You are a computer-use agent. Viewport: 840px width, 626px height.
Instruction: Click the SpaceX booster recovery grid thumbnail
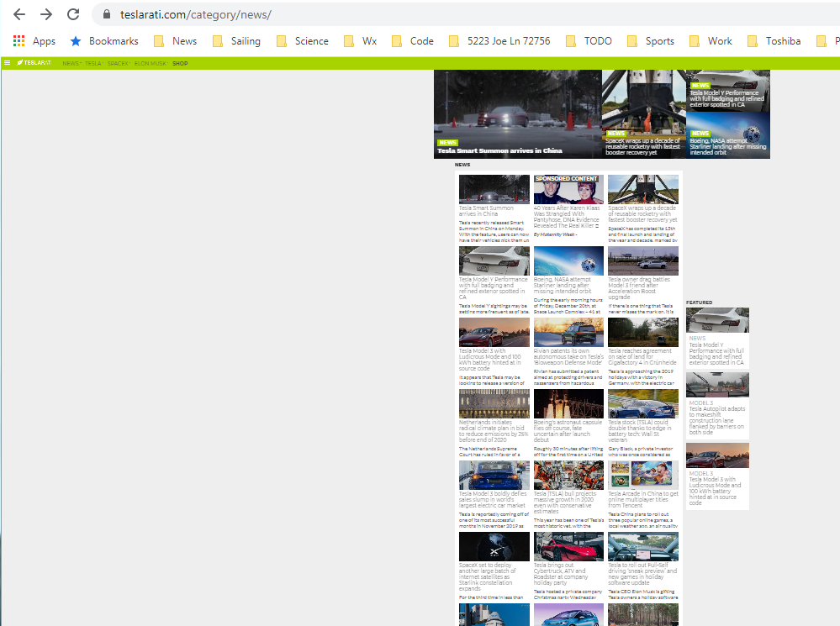pyautogui.click(x=643, y=189)
